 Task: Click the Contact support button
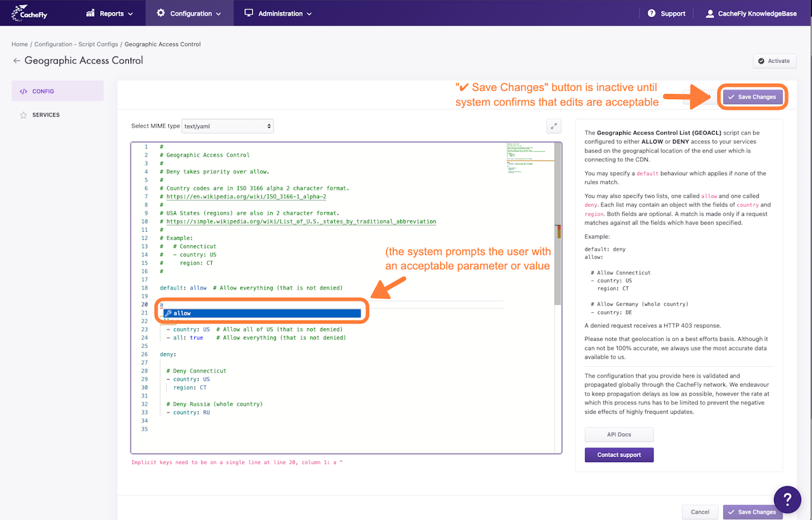click(x=619, y=455)
